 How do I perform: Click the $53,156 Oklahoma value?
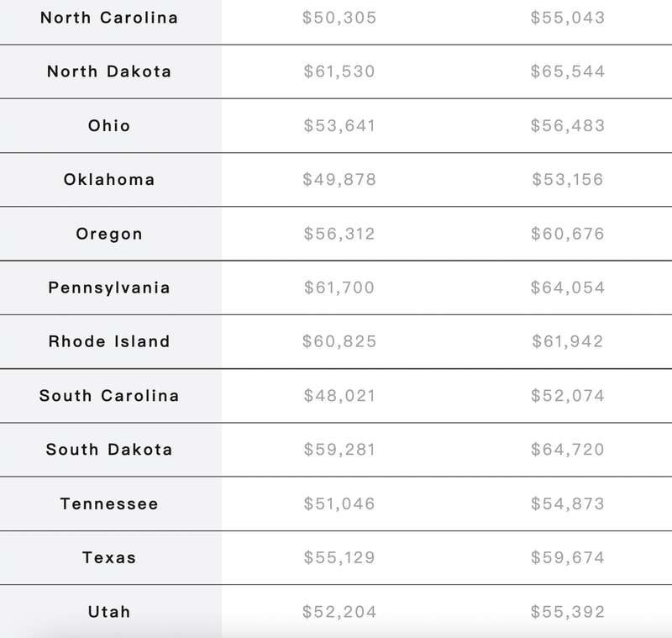click(x=568, y=179)
